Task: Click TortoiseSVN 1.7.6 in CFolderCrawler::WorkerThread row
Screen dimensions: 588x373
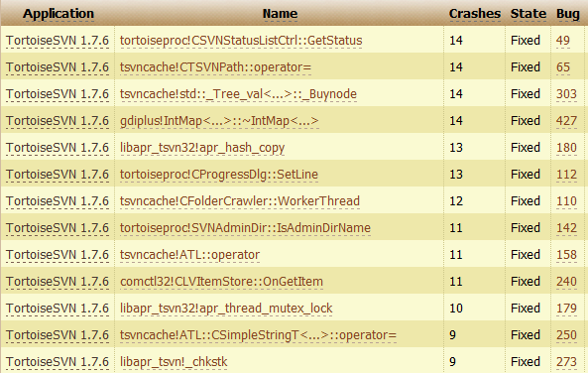Action: [x=58, y=201]
